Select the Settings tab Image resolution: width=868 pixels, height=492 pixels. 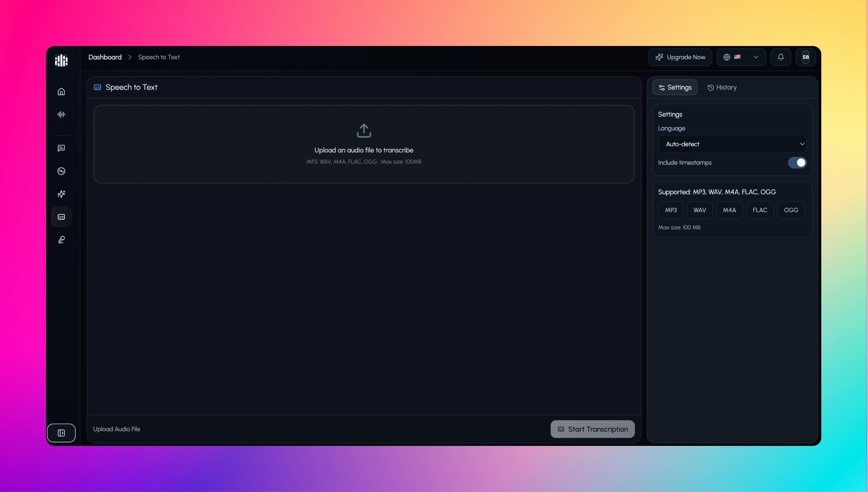674,88
